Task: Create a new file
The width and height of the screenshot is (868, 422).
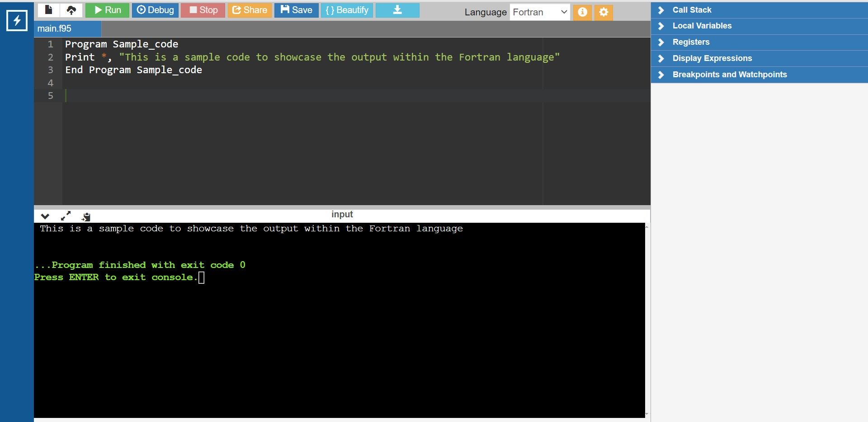Action: (49, 9)
